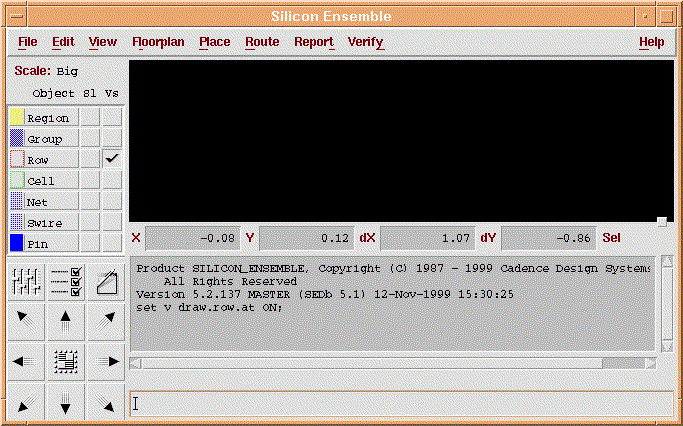The height and width of the screenshot is (426, 683).
Task: Click the dY value field
Action: (549, 238)
